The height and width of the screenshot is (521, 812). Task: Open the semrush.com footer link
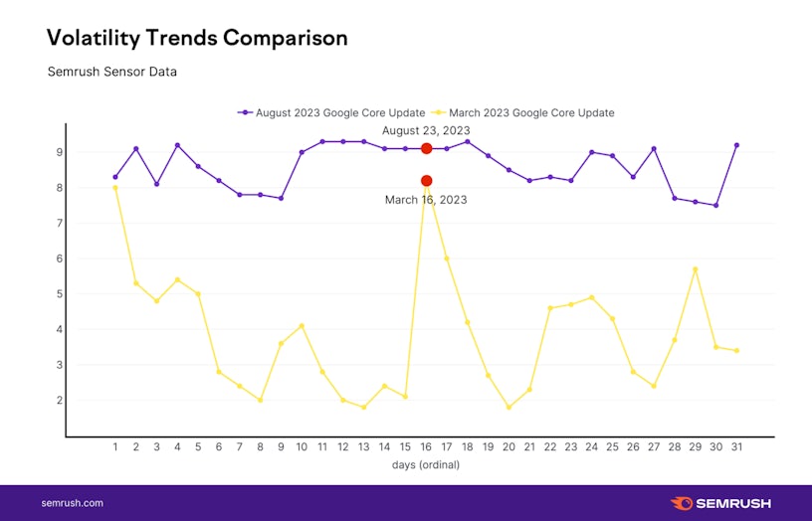[73, 503]
